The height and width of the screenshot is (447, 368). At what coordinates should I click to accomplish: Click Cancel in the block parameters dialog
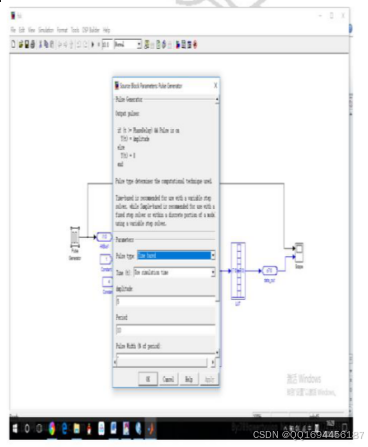[168, 379]
